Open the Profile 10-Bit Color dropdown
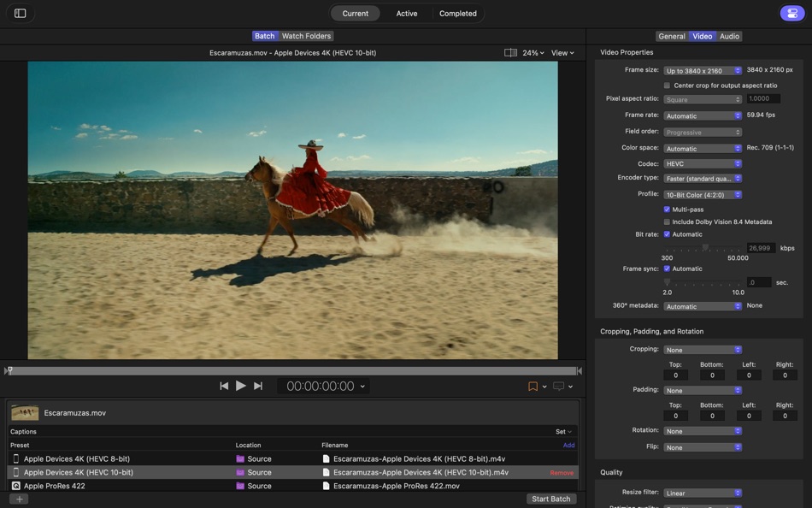 703,195
